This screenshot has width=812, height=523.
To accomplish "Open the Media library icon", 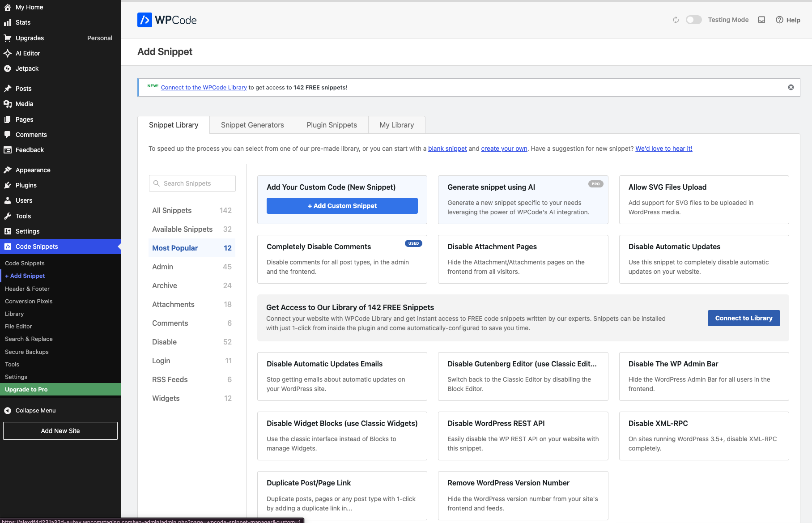I will tap(8, 104).
